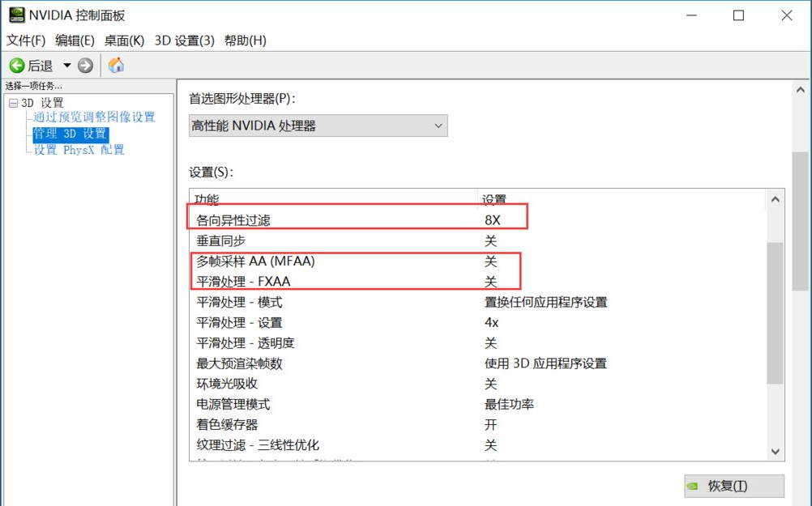Click the NVIDIA logo icon in the title bar

(x=16, y=15)
